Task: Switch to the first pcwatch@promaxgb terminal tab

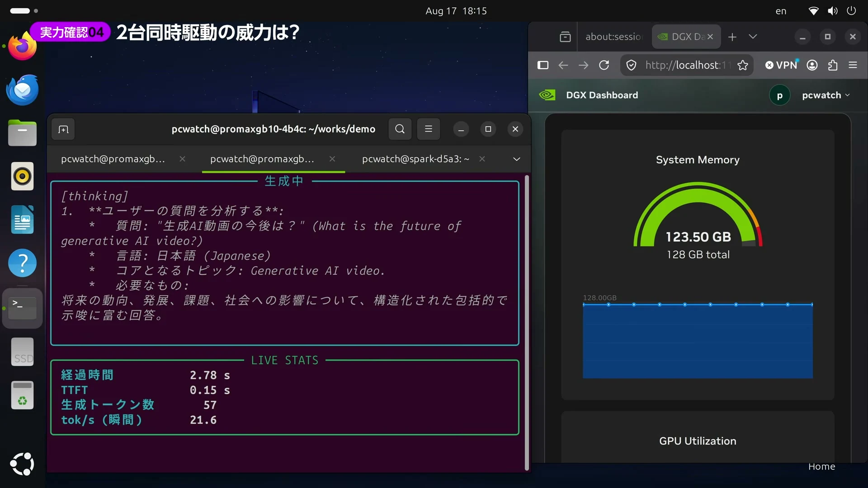Action: pyautogui.click(x=113, y=159)
